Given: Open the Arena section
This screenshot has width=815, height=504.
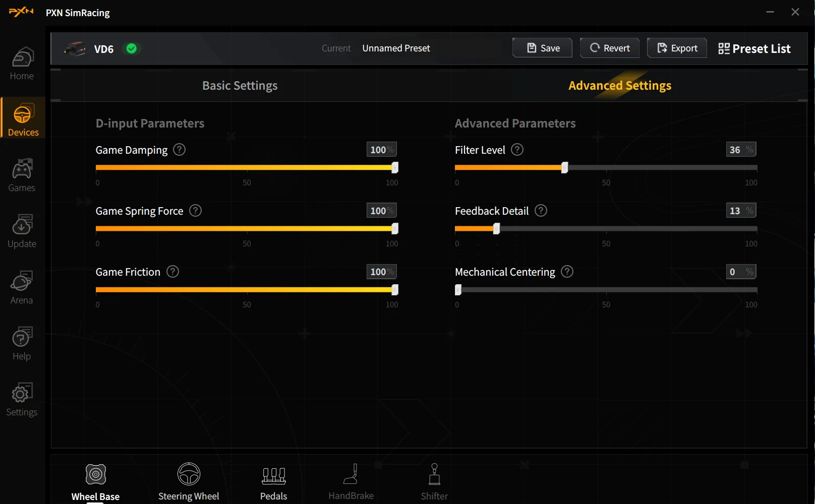Looking at the screenshot, I should point(21,287).
